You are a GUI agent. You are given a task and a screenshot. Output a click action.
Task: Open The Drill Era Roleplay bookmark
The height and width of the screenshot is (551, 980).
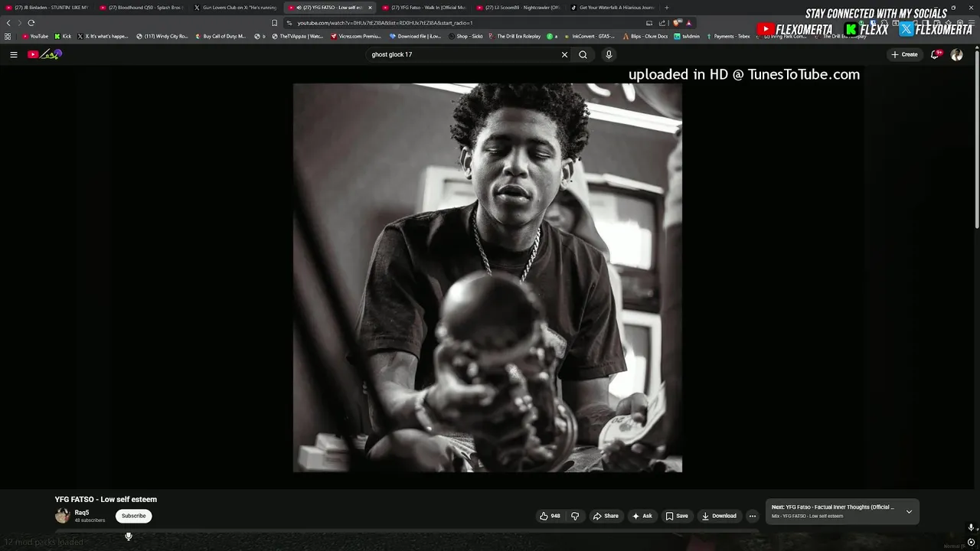tap(514, 36)
